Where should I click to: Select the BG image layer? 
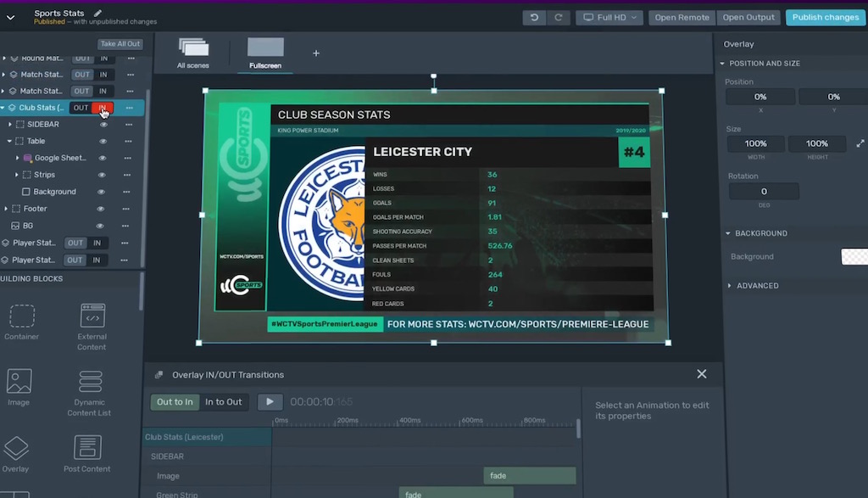point(28,226)
